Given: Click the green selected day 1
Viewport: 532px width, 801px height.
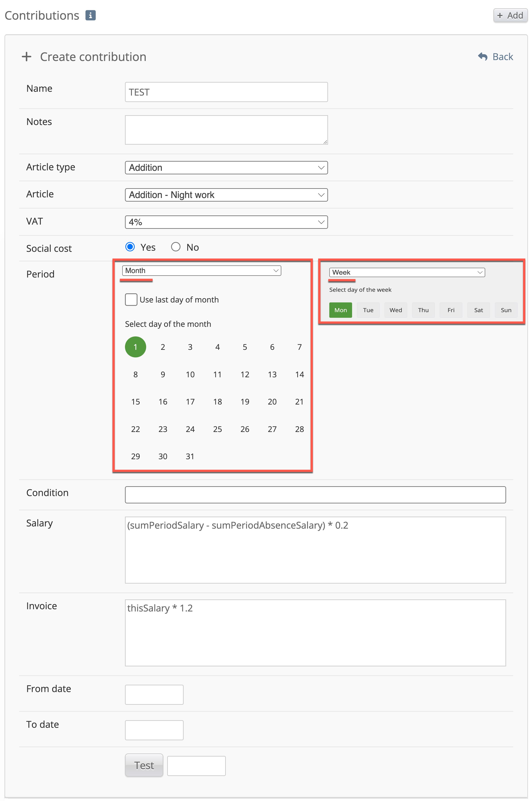Looking at the screenshot, I should tap(135, 347).
